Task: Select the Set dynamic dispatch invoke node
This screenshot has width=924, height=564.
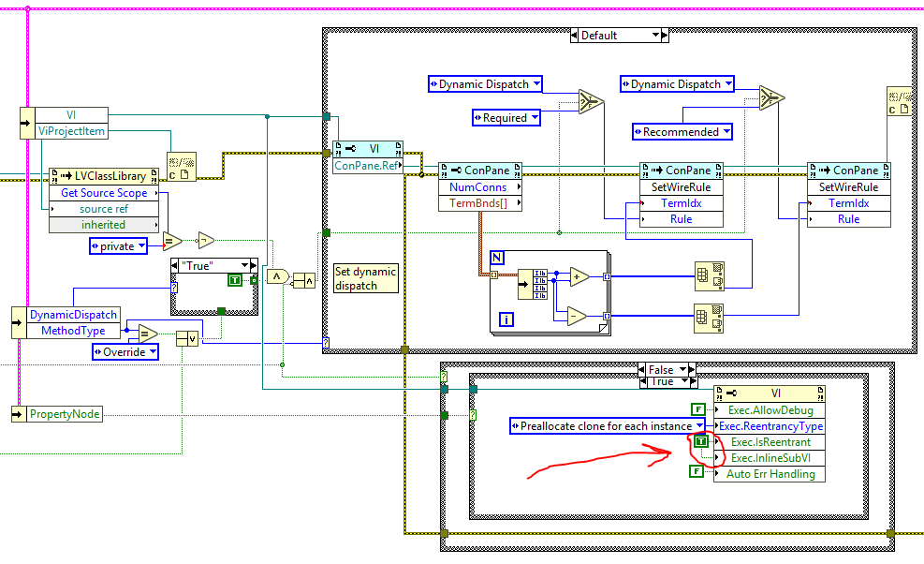Action: (x=364, y=277)
